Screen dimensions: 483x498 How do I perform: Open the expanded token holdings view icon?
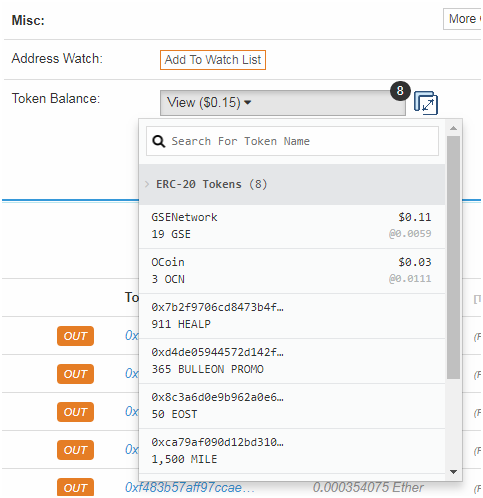(426, 103)
